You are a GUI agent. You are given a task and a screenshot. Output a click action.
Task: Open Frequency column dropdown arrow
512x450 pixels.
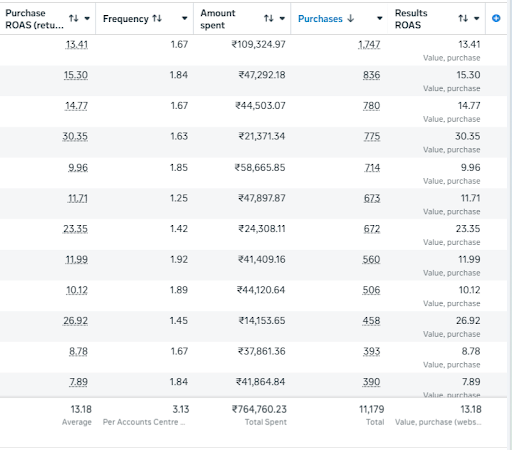pos(184,18)
